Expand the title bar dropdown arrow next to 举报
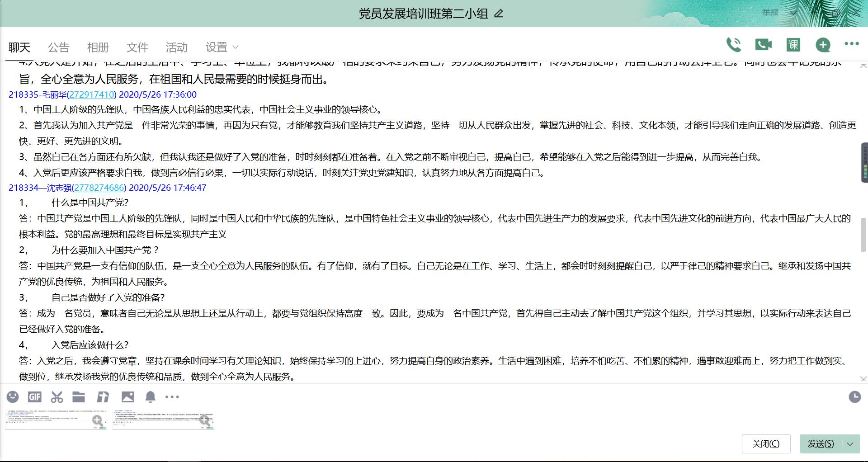The height and width of the screenshot is (462, 868). [x=794, y=13]
